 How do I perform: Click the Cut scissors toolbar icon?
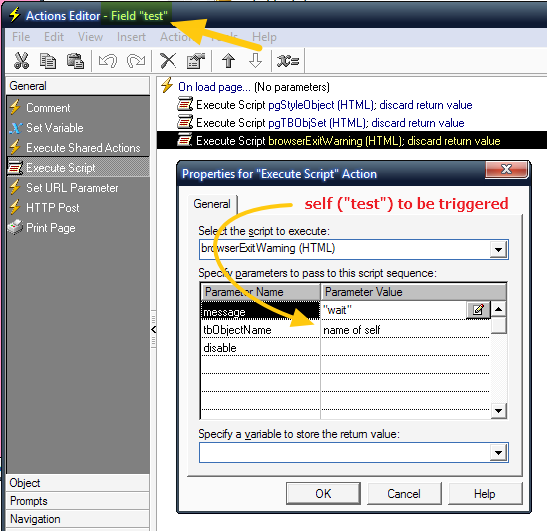pyautogui.click(x=21, y=61)
